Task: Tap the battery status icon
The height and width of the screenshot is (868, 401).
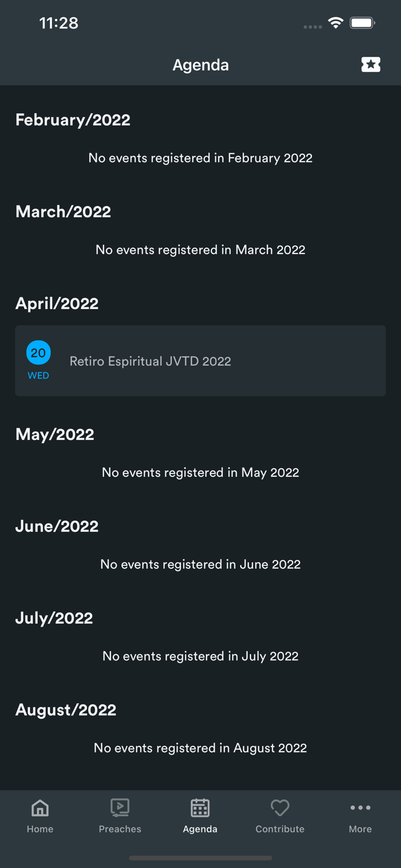Action: (362, 23)
